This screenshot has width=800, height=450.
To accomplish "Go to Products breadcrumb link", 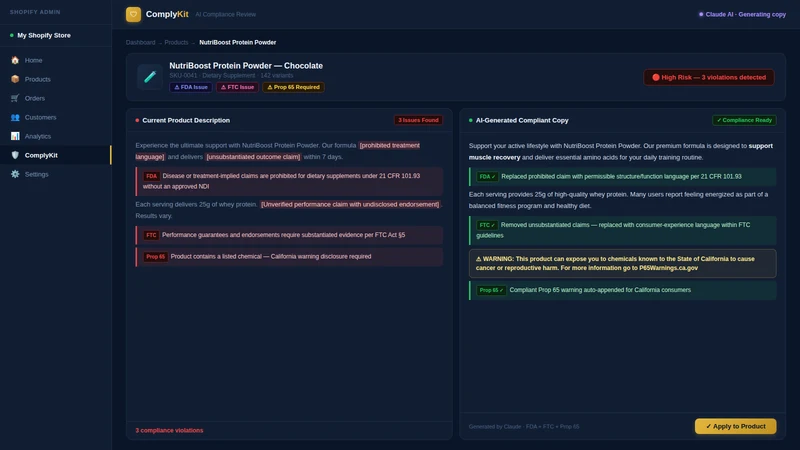I will click(176, 42).
